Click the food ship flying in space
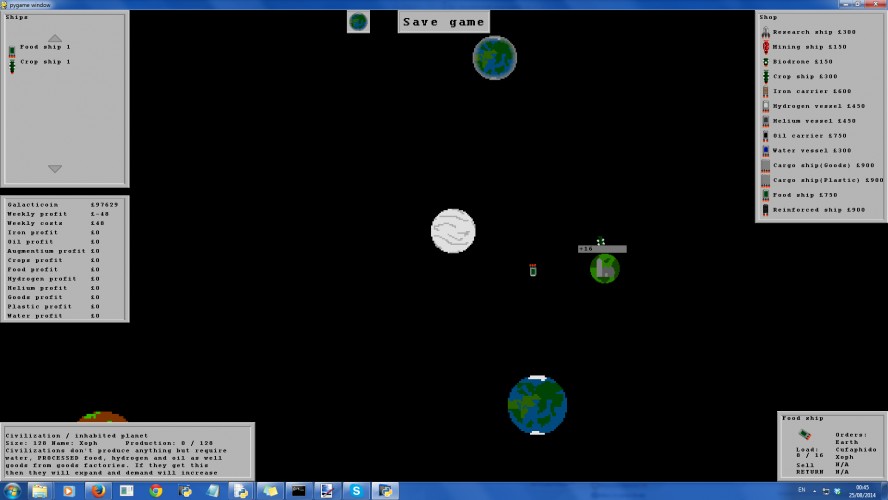 pos(532,270)
